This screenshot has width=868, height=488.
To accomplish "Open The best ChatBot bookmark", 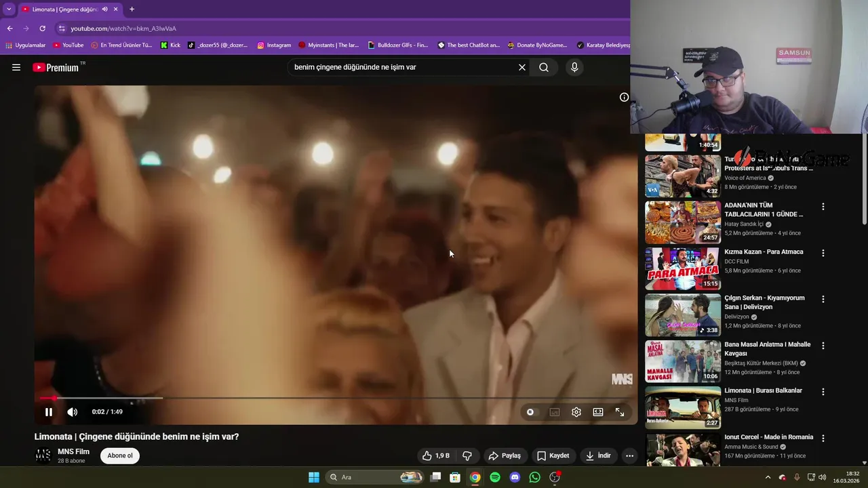I will pyautogui.click(x=469, y=45).
